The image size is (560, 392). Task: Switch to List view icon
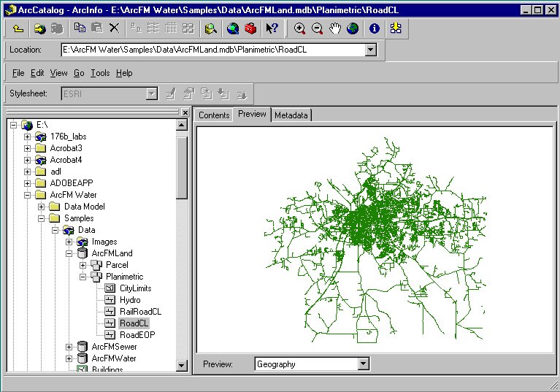153,28
